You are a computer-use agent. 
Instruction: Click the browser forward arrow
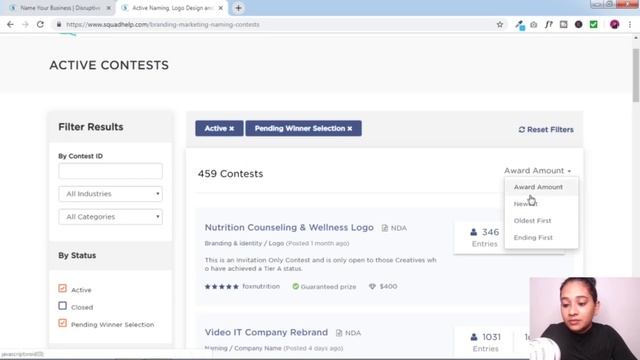pos(25,24)
